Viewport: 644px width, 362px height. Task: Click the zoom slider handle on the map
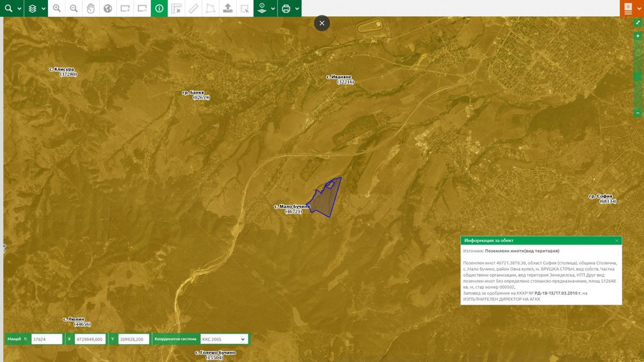(638, 77)
